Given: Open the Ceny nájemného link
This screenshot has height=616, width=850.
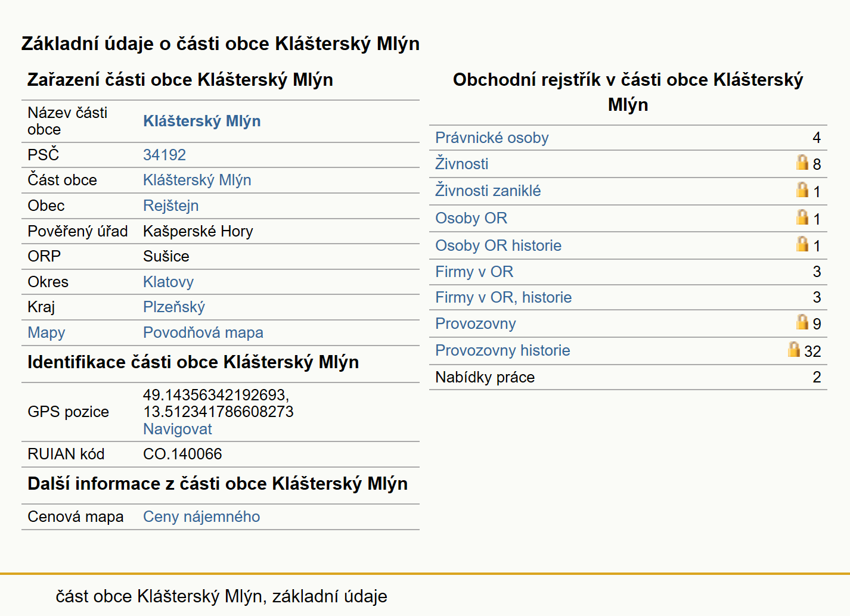Looking at the screenshot, I should [201, 517].
